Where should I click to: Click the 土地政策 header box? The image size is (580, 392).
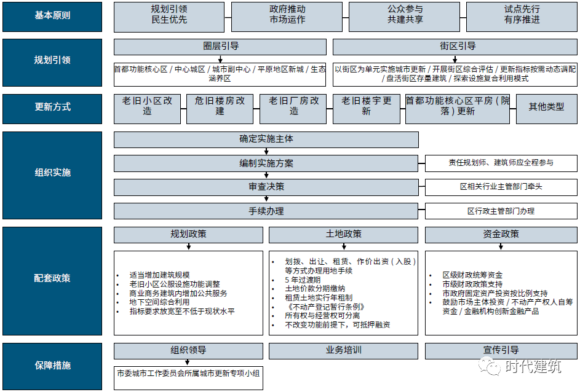tap(344, 235)
